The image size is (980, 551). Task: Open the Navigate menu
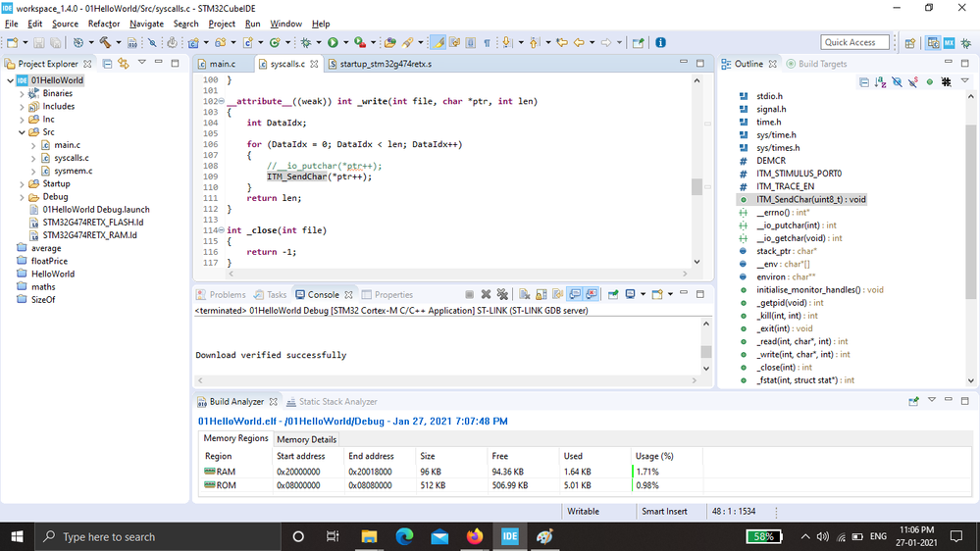(146, 24)
